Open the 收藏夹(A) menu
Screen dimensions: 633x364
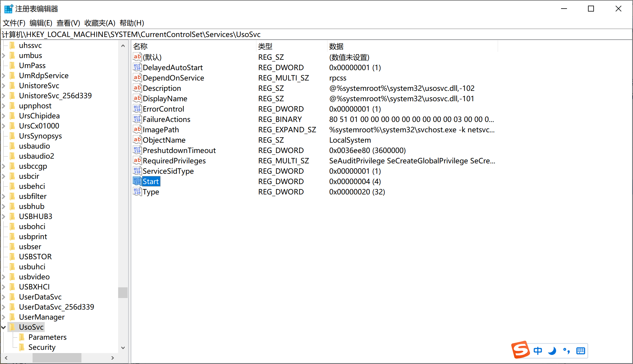(99, 23)
